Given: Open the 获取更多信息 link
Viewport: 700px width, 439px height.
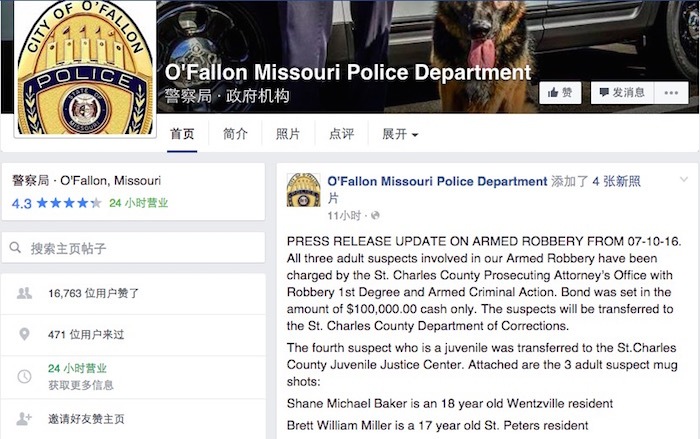Looking at the screenshot, I should click(x=81, y=385).
